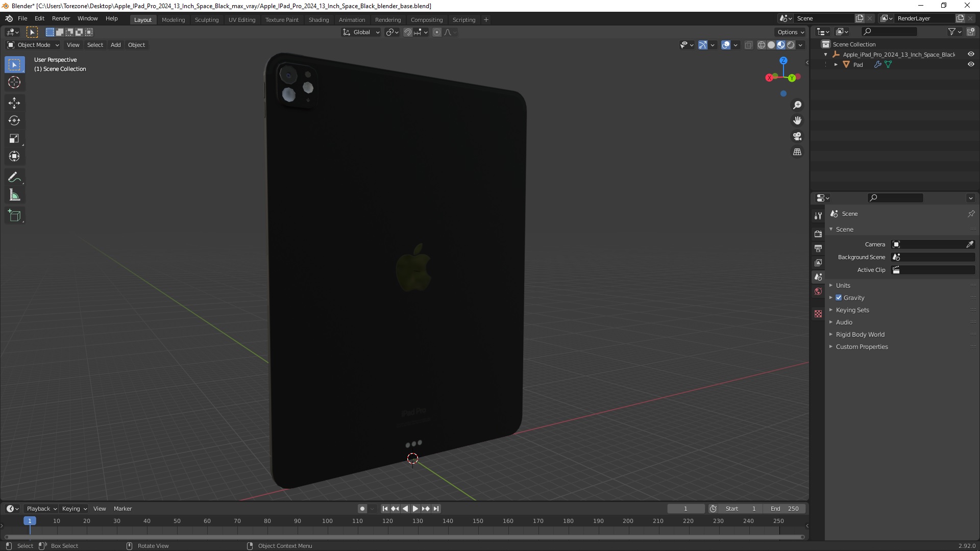This screenshot has height=551, width=980.
Task: Open the Render properties tab
Action: pos(818,234)
